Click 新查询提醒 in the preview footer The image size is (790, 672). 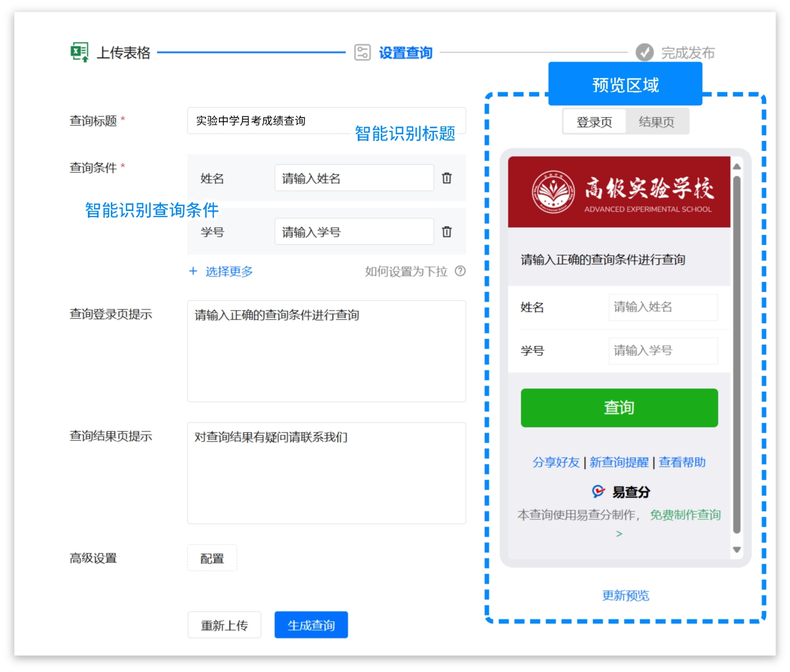(618, 462)
